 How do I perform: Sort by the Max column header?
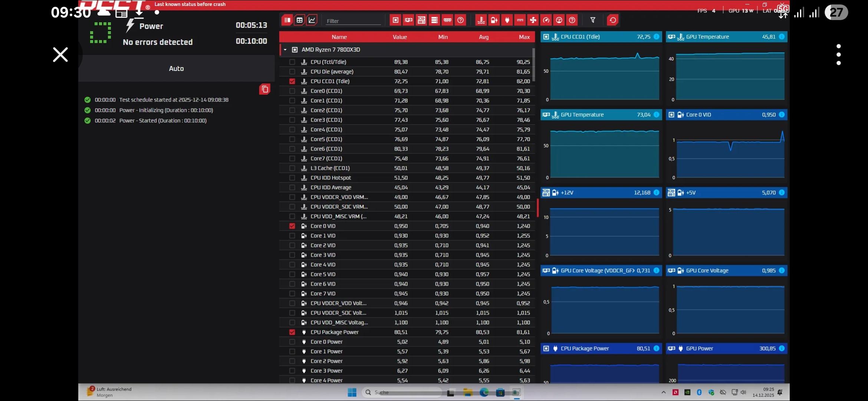[524, 37]
